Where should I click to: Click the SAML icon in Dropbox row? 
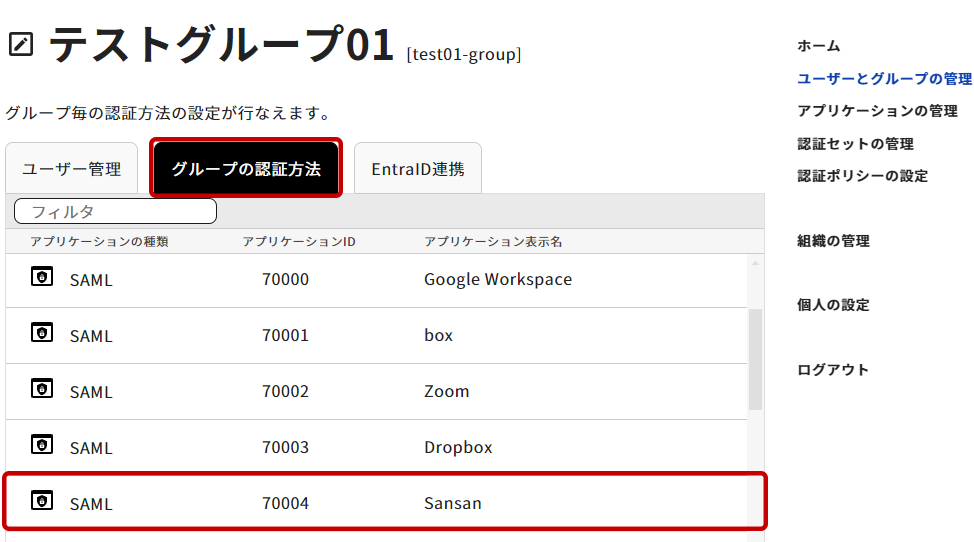click(x=42, y=445)
